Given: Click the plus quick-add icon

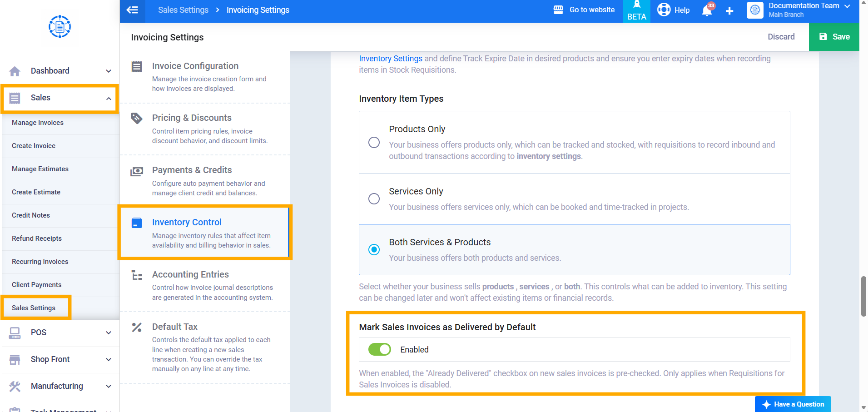Looking at the screenshot, I should pyautogui.click(x=729, y=10).
